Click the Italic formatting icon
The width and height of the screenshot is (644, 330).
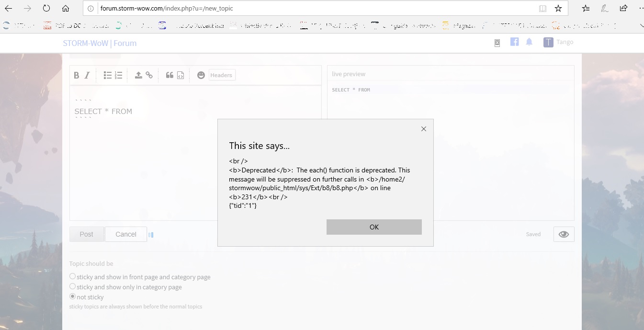pyautogui.click(x=87, y=75)
